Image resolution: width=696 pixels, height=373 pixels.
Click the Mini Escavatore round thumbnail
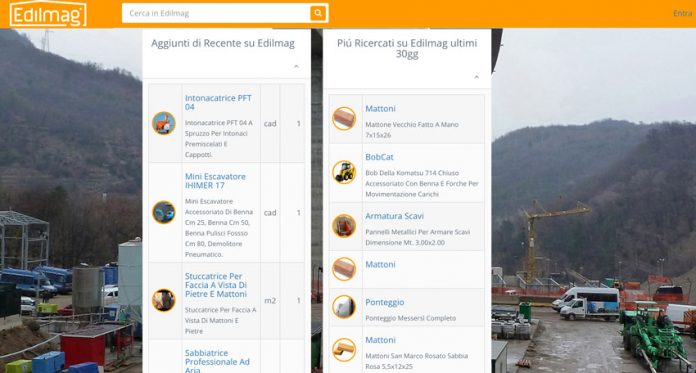tap(164, 212)
